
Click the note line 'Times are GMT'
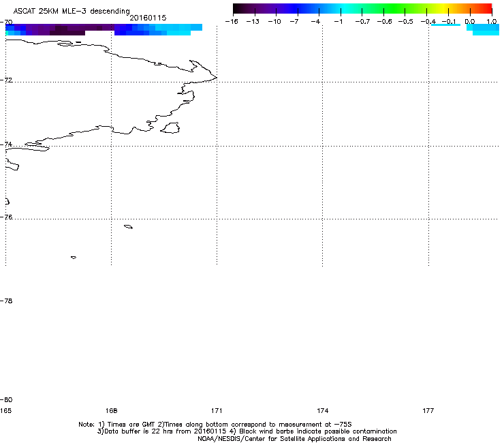131,425
